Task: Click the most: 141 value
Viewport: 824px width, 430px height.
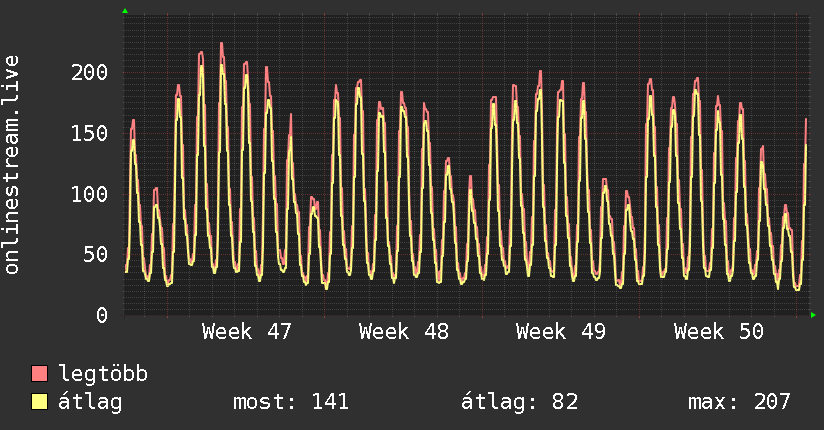Action: click(x=291, y=402)
